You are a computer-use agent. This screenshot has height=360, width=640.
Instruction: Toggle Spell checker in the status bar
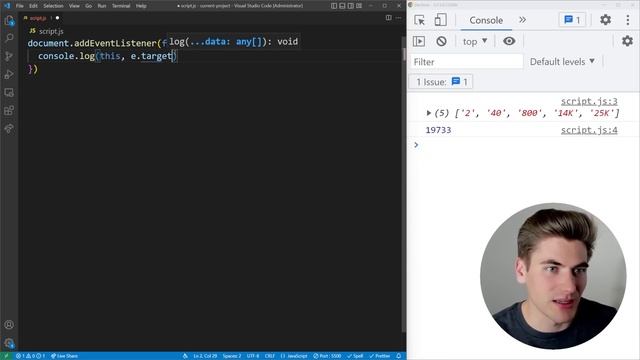click(x=355, y=356)
